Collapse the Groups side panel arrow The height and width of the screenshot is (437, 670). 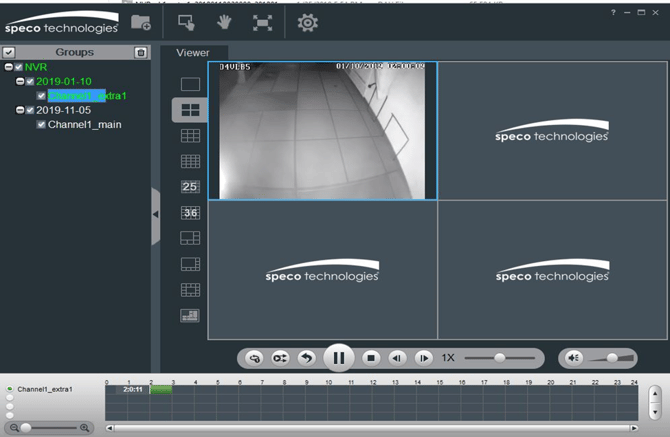pos(156,214)
